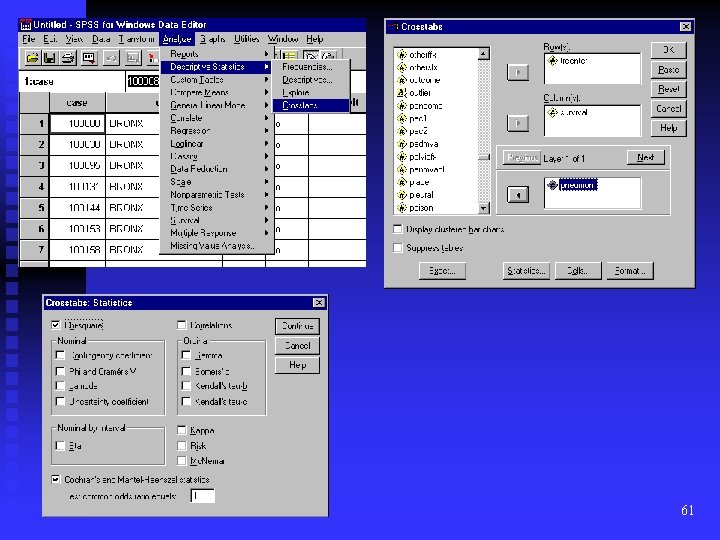Expand the General Linear Model submenu
This screenshot has height=540, width=720.
(x=217, y=105)
